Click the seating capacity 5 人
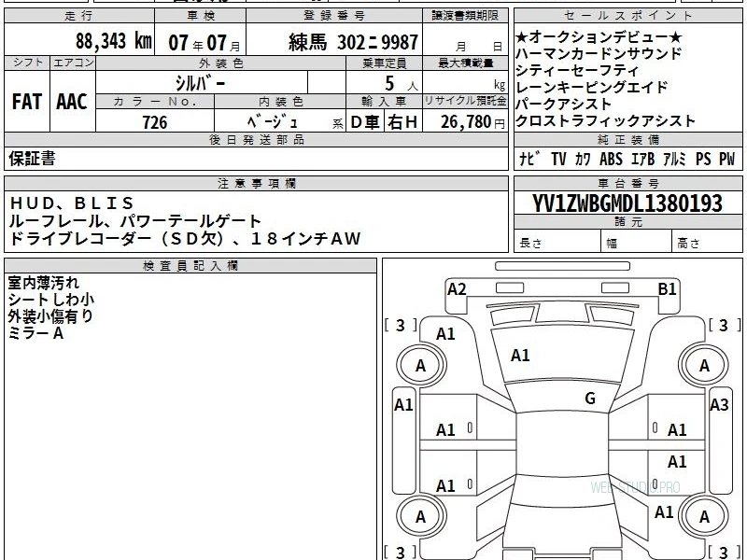The height and width of the screenshot is (560, 747). (x=402, y=84)
